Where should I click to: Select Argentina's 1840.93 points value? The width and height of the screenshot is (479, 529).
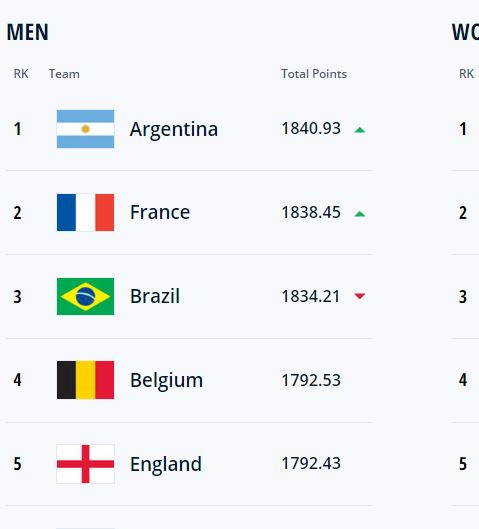(311, 129)
